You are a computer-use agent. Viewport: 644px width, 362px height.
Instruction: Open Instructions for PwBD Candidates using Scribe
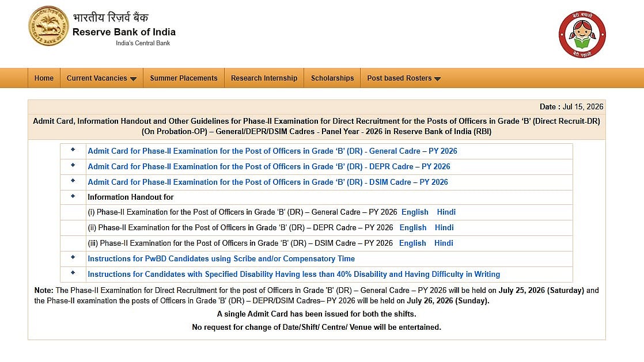(x=221, y=259)
